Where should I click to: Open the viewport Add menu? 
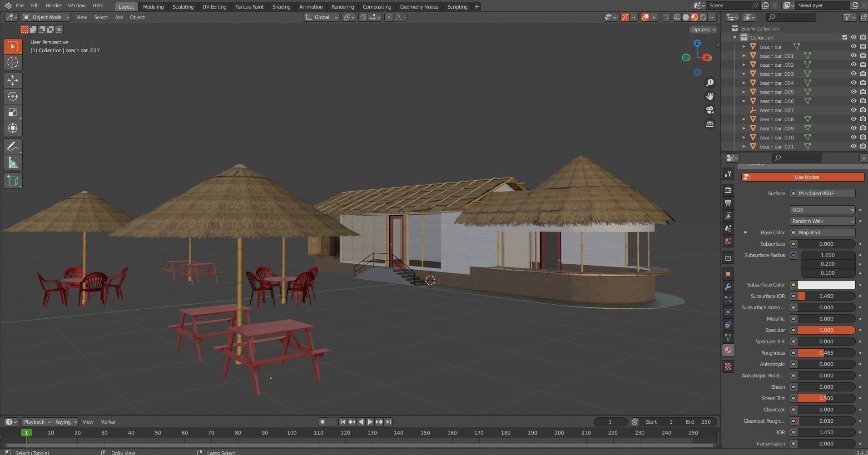pos(119,17)
